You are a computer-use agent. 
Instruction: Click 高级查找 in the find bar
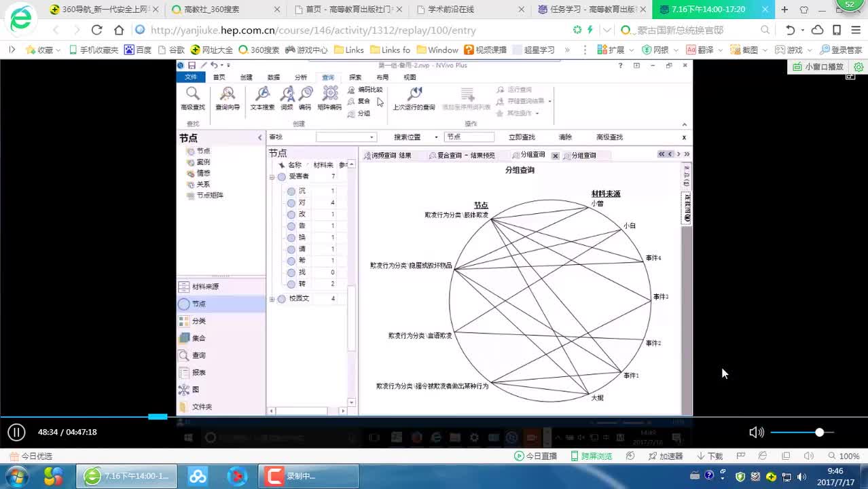tap(609, 137)
